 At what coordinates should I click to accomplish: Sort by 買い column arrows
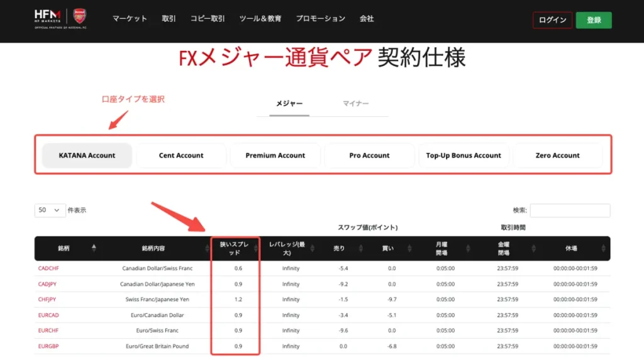pos(409,248)
